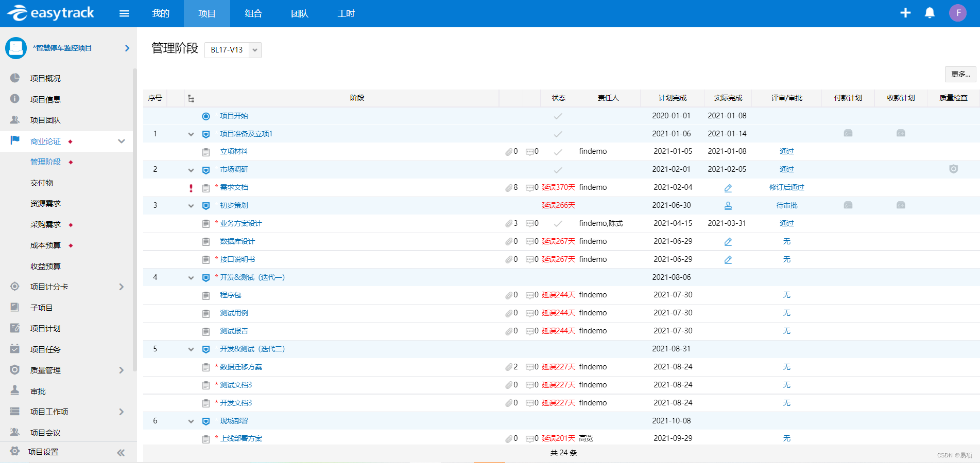Open the 立项材料 deliverable link

(x=234, y=151)
